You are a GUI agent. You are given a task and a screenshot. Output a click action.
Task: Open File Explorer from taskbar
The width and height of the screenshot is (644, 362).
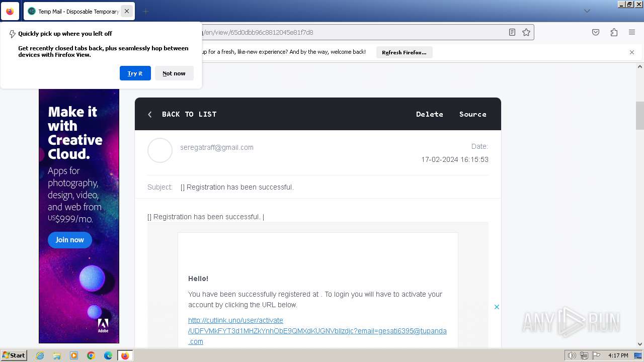point(57,355)
